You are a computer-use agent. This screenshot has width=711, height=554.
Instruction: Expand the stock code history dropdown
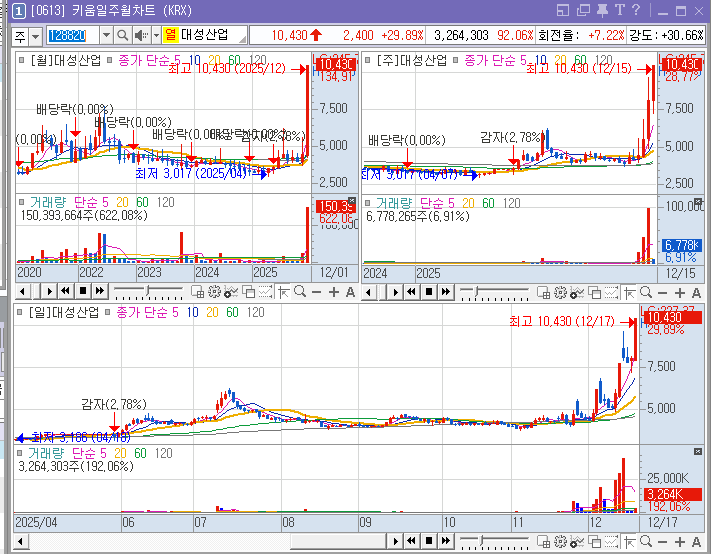click(106, 35)
